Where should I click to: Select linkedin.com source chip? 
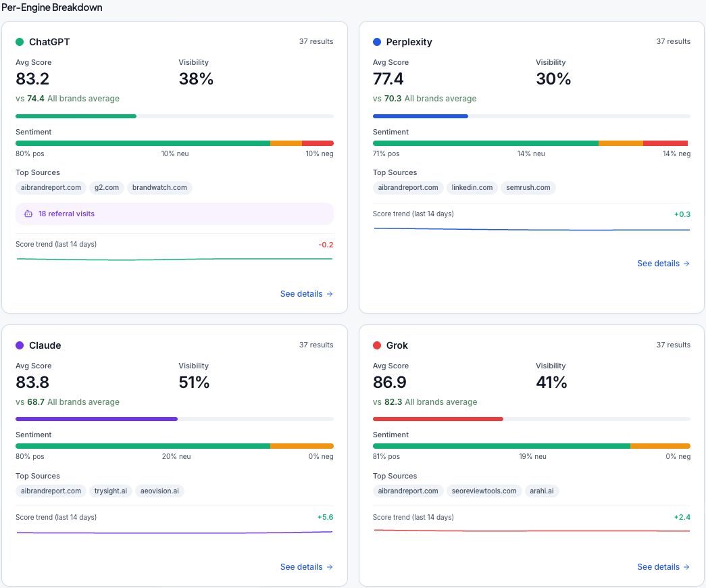pos(472,187)
